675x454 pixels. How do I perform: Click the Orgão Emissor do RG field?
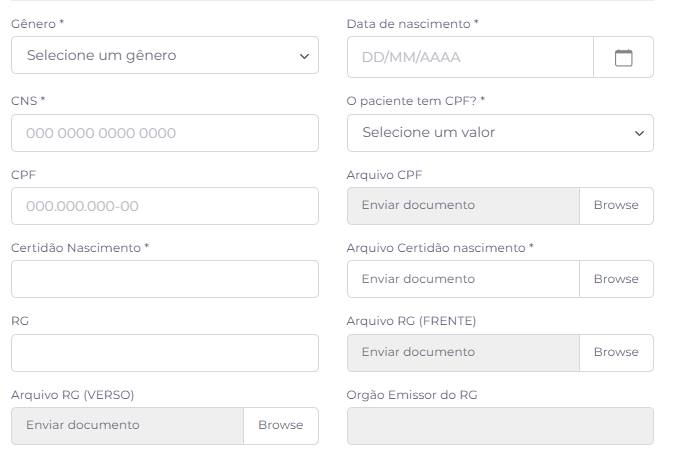[x=500, y=426]
